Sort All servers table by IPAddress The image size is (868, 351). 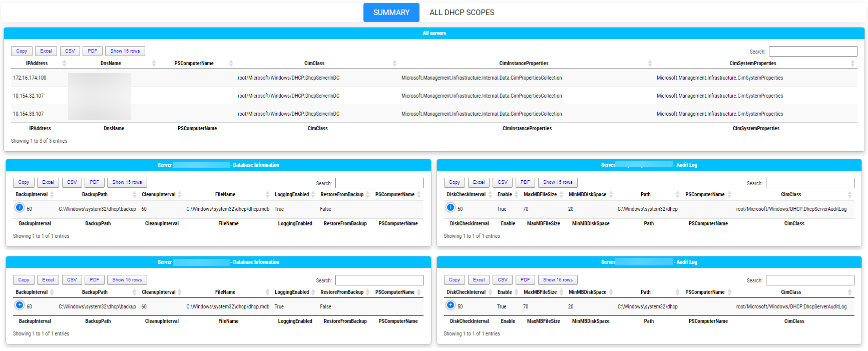point(37,64)
